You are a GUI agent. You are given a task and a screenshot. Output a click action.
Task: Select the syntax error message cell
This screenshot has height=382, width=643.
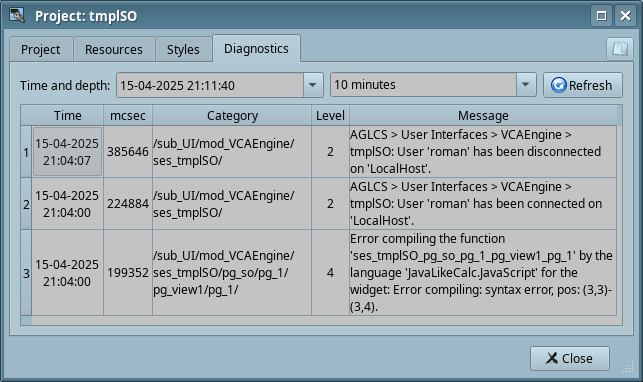click(483, 273)
